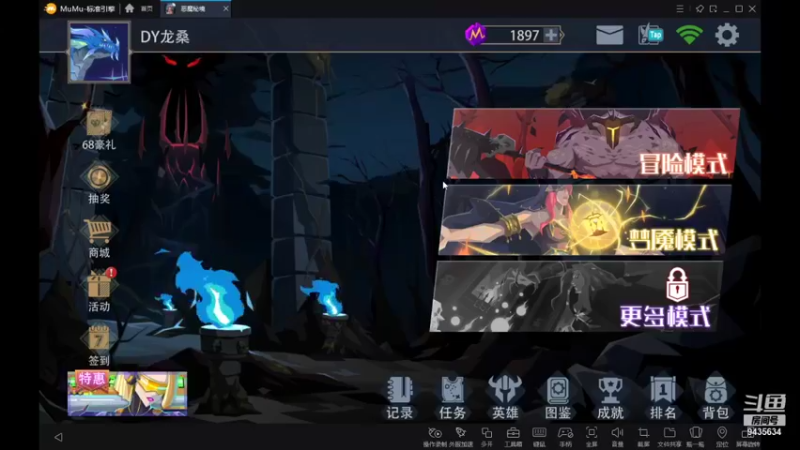This screenshot has height=450, width=800.
Task: Open the 排名 (ranking) banner icon
Action: click(x=663, y=398)
